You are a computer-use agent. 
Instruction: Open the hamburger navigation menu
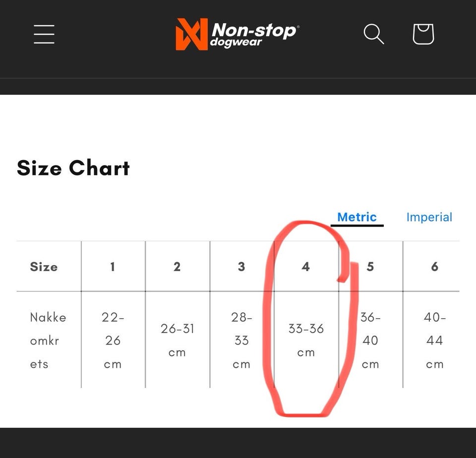point(44,34)
